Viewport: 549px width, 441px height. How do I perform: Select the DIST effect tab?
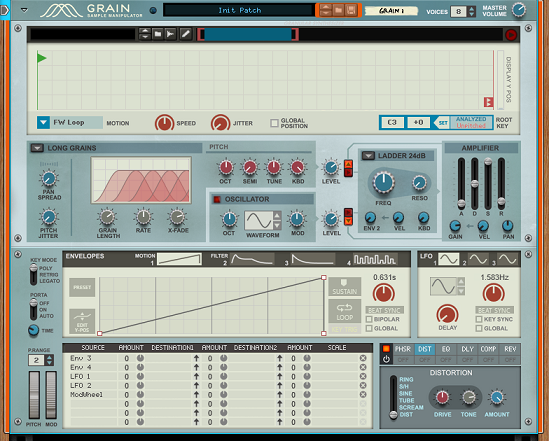coord(424,349)
